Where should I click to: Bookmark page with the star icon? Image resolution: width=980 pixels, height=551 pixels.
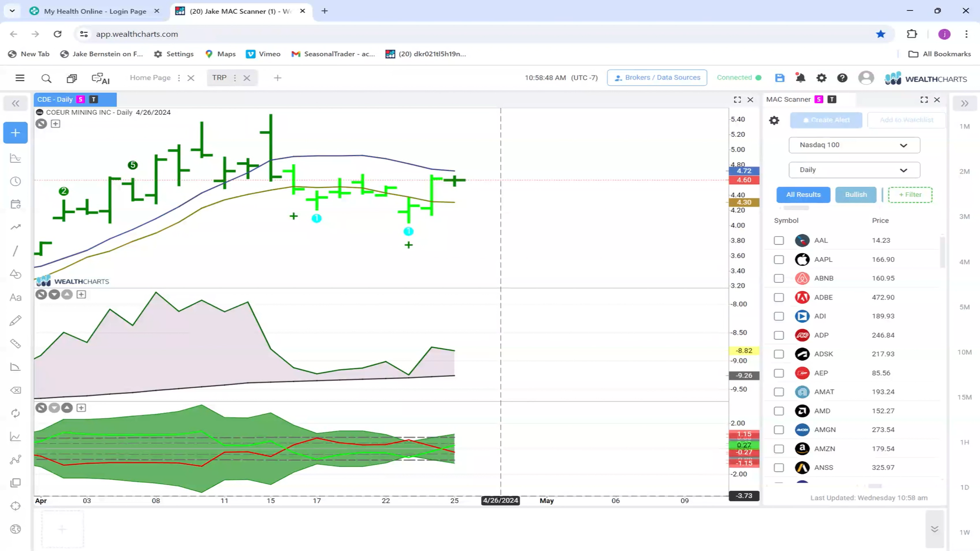pyautogui.click(x=880, y=34)
